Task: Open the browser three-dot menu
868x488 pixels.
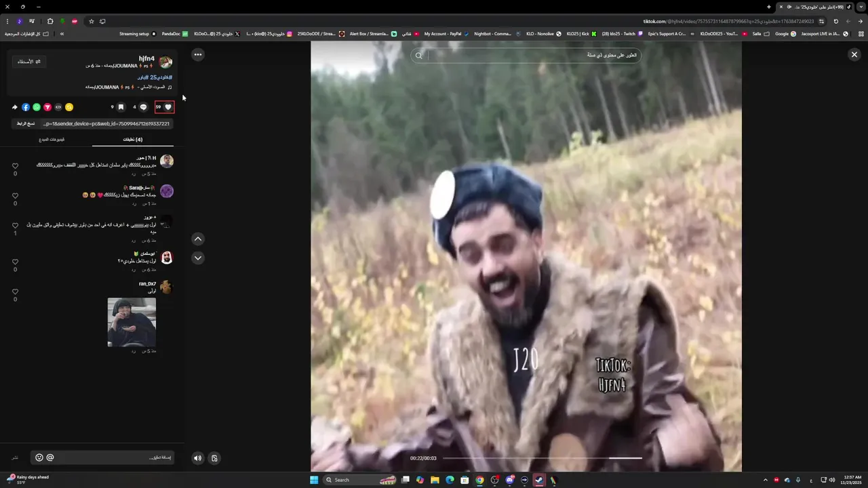Action: tap(7, 21)
